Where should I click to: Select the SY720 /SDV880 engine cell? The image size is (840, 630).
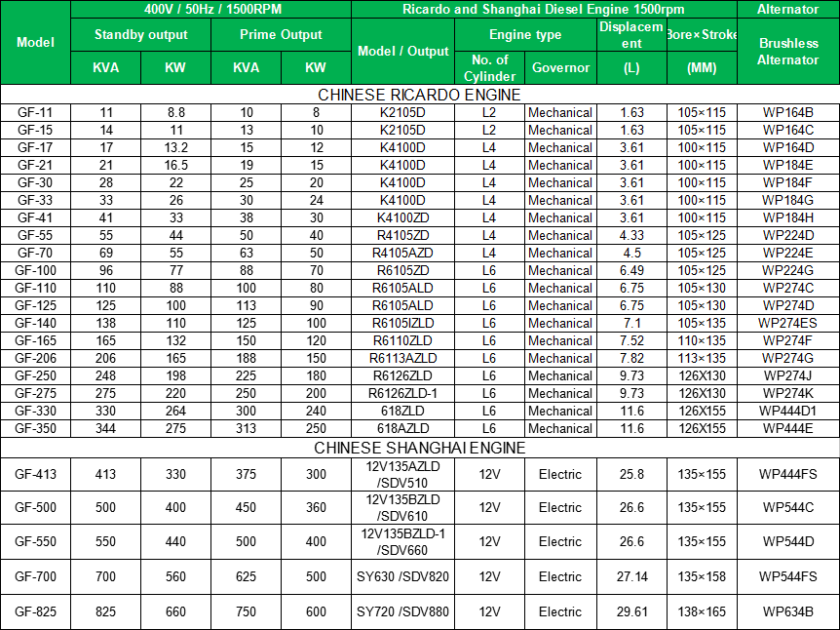click(x=402, y=611)
